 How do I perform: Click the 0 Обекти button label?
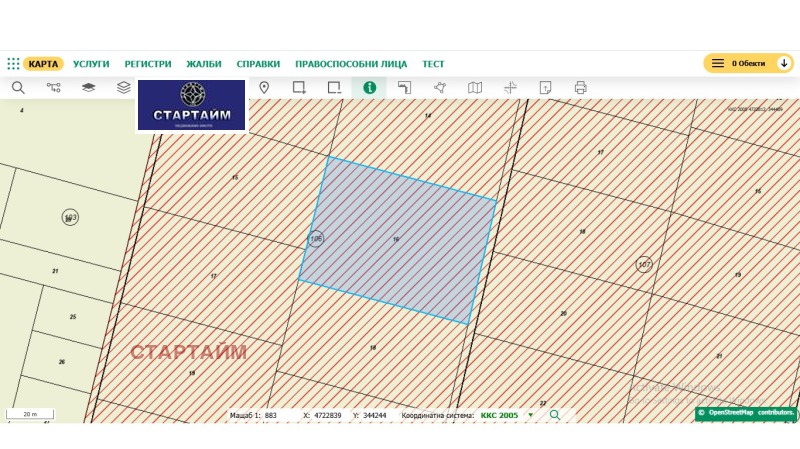click(x=748, y=63)
